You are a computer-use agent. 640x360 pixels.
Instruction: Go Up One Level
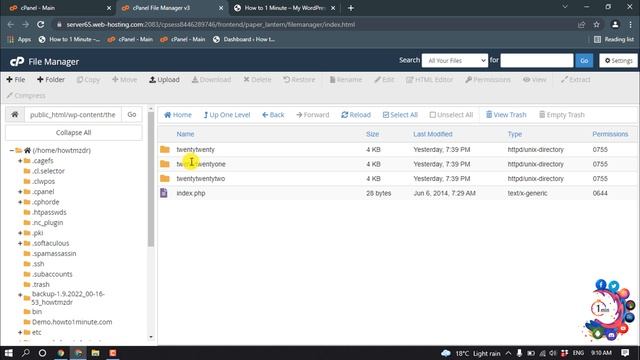(x=227, y=115)
